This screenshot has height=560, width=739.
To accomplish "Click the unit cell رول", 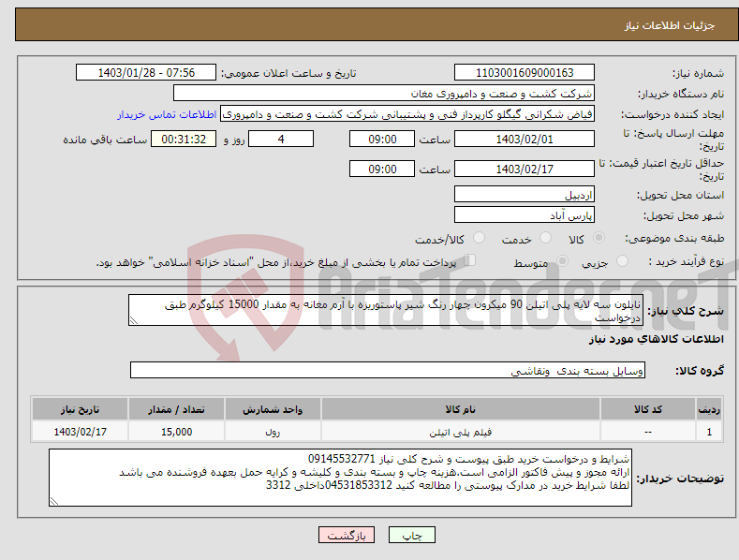I will point(273,432).
